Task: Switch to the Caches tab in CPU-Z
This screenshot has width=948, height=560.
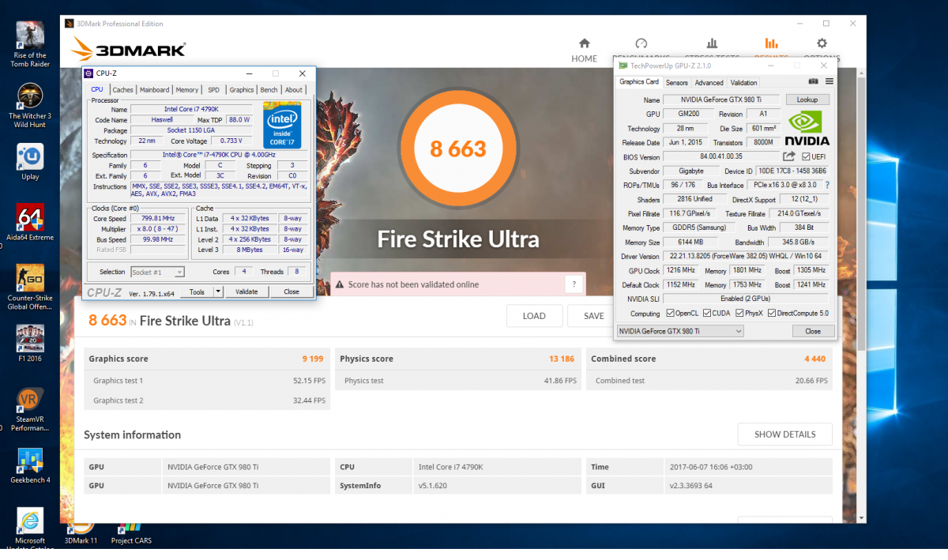Action: click(x=122, y=90)
